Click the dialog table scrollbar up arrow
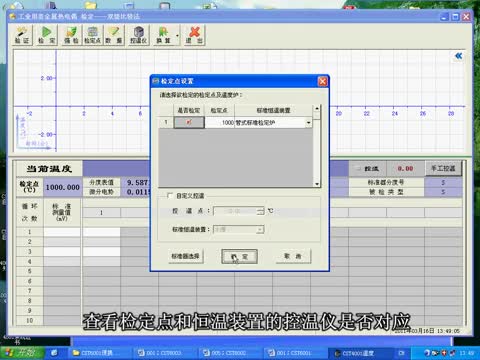The image size is (480, 360). tap(317, 108)
